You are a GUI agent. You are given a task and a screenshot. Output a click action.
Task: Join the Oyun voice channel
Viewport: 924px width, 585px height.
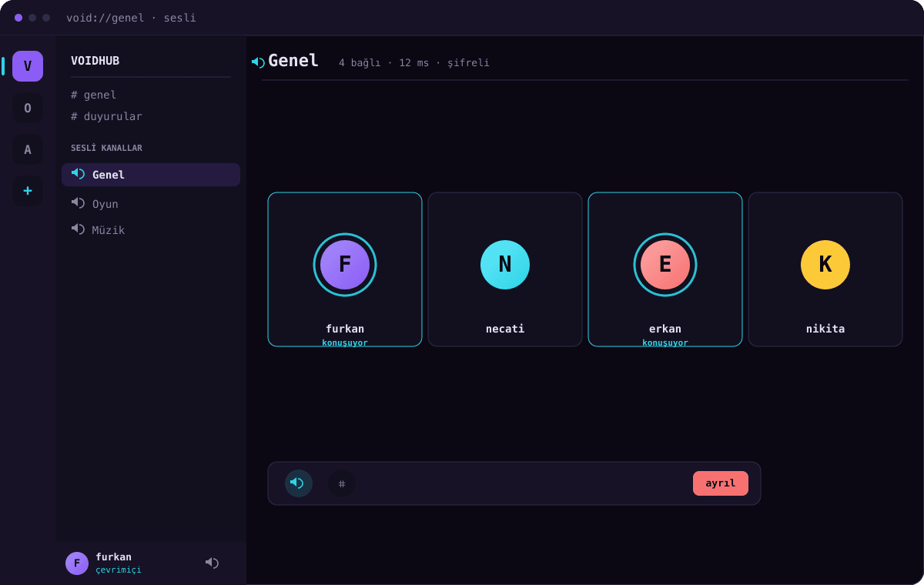point(151,204)
